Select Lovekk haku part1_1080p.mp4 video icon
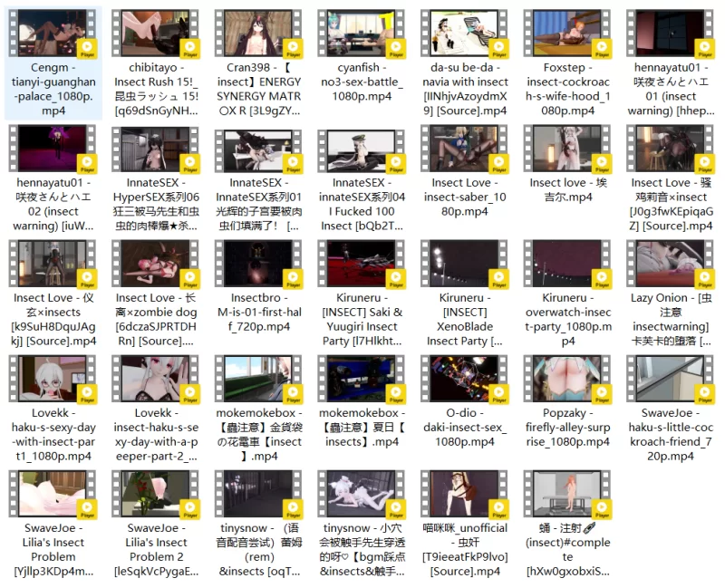 coord(53,378)
